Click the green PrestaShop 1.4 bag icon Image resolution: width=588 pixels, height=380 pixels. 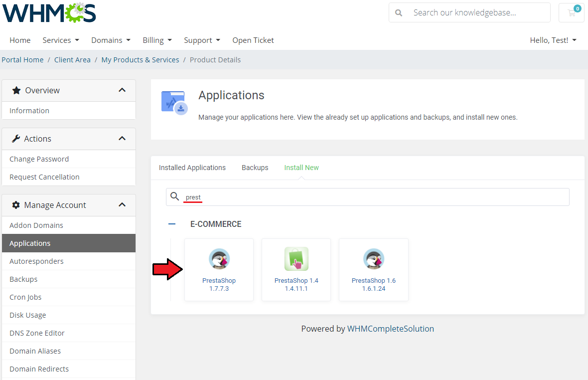click(296, 259)
